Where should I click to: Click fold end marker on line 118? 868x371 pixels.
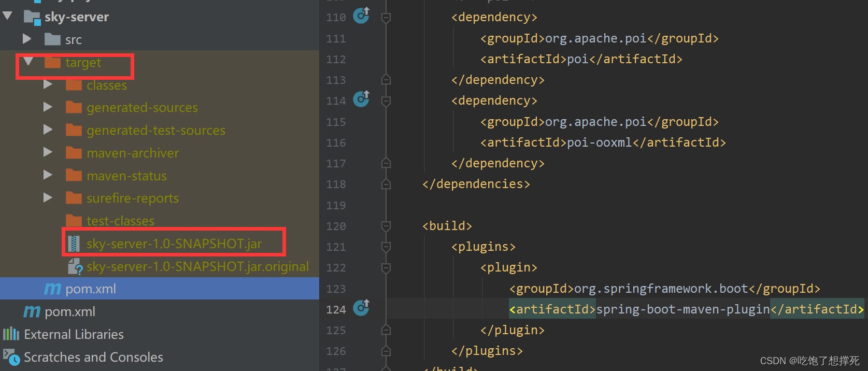[386, 184]
